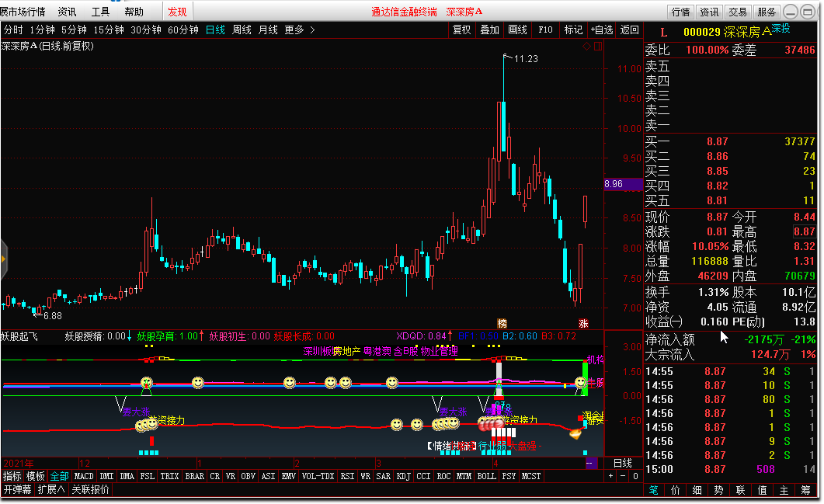Open the 市场行情 menu
This screenshot has height=504, width=824.
point(22,12)
